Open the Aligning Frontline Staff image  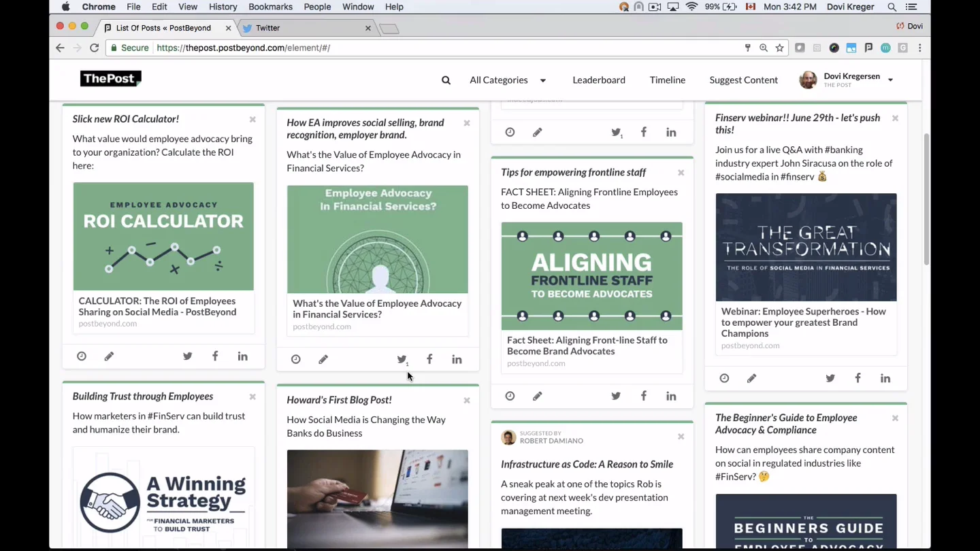coord(591,276)
